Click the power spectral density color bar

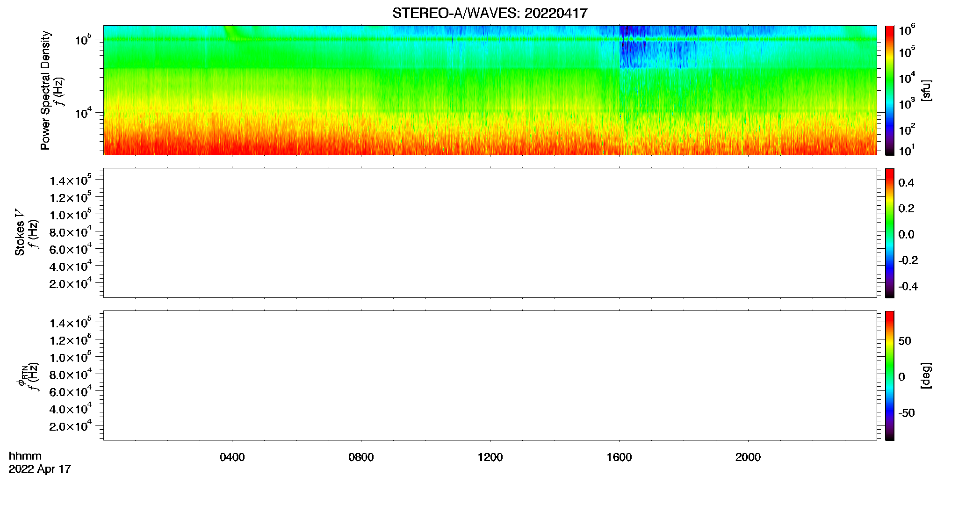coord(889,90)
